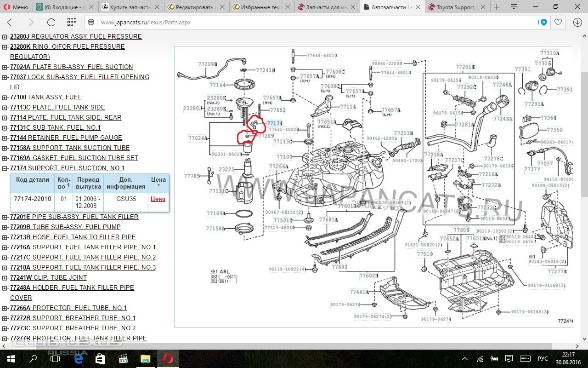
Task: Open Task View on taskbar
Action: point(55,359)
